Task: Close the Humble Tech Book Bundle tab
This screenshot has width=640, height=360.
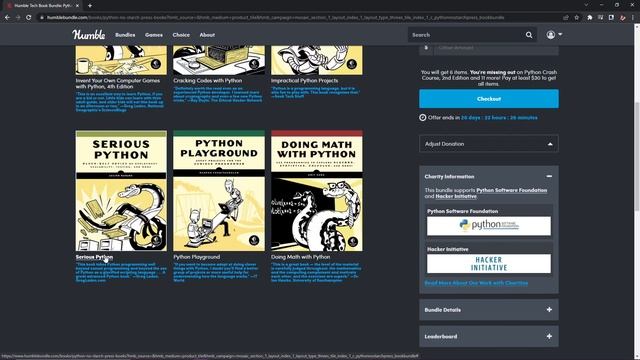Action: coord(77,6)
